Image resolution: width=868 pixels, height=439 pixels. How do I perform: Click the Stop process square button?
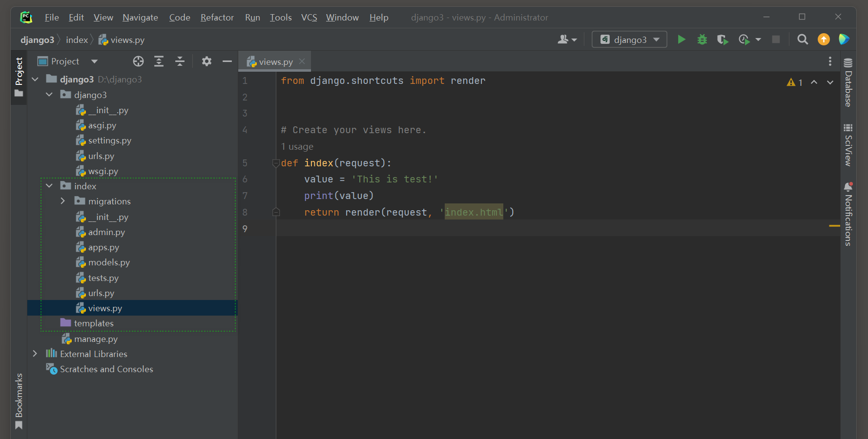pyautogui.click(x=776, y=40)
